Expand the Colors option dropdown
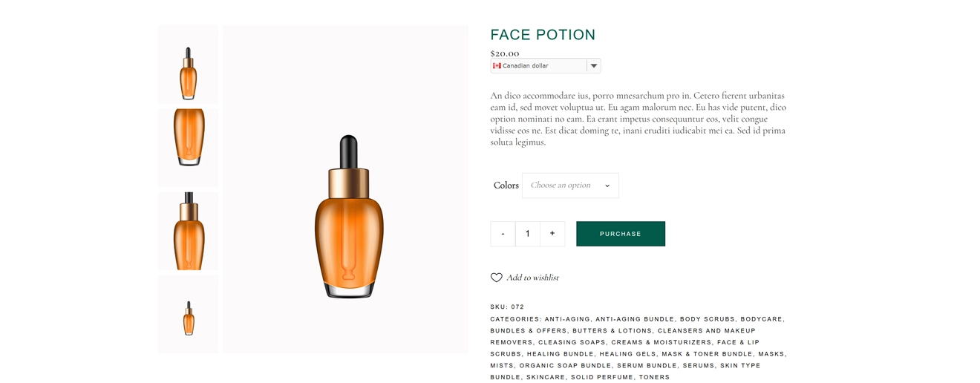The width and height of the screenshot is (980, 383). 570,186
